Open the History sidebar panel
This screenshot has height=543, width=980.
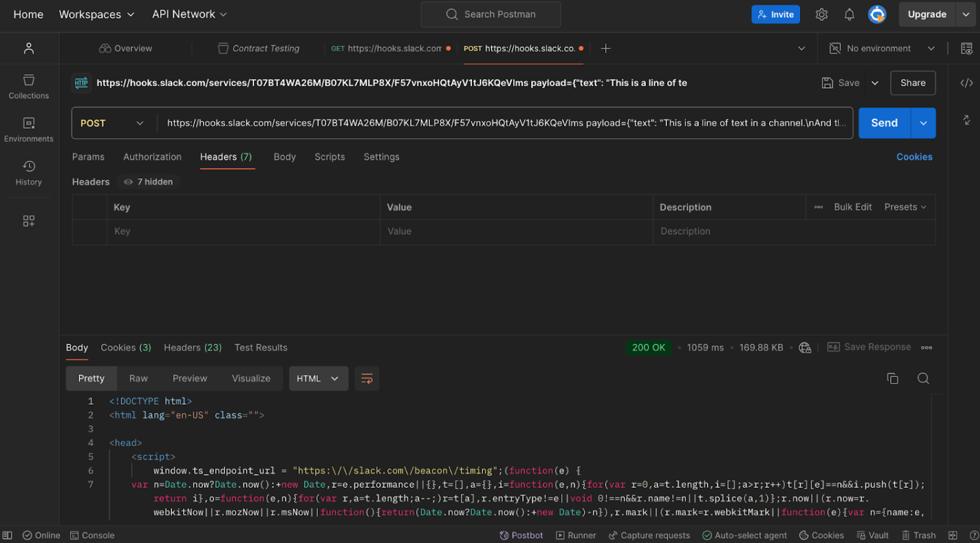(29, 173)
